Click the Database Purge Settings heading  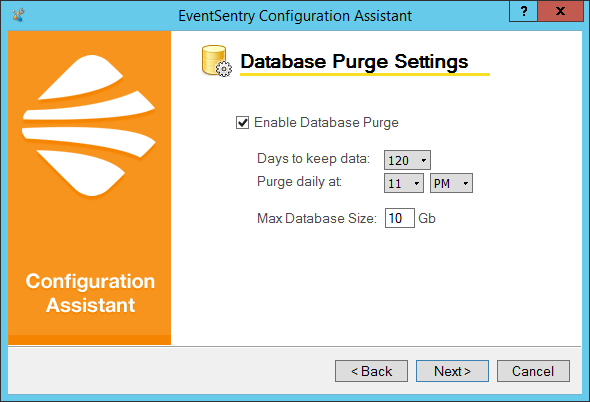[x=354, y=61]
